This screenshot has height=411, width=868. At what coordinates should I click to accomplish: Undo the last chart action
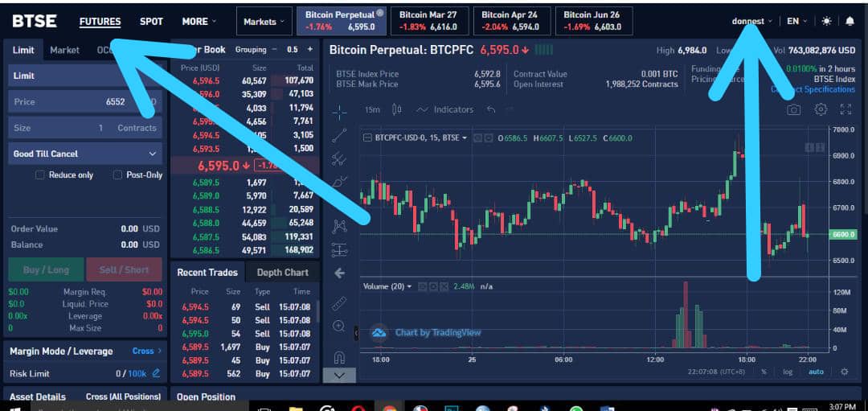[x=490, y=109]
